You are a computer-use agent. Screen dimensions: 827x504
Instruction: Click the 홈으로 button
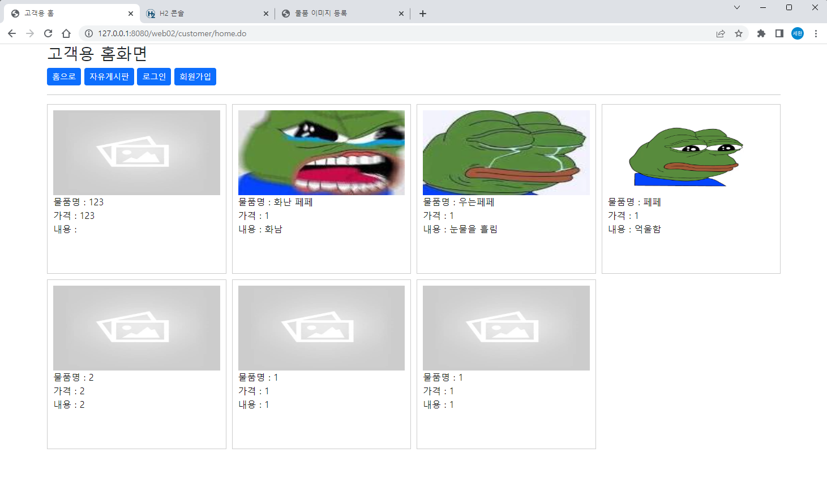(x=64, y=76)
